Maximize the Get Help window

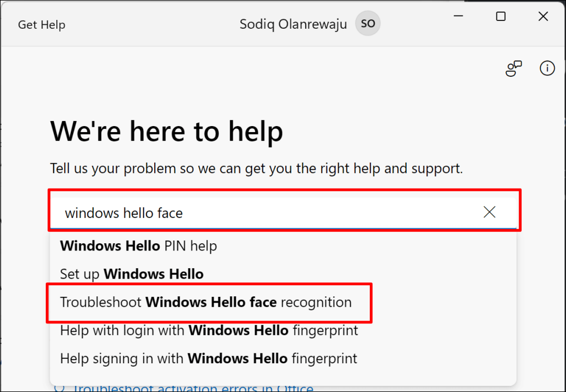pyautogui.click(x=500, y=17)
